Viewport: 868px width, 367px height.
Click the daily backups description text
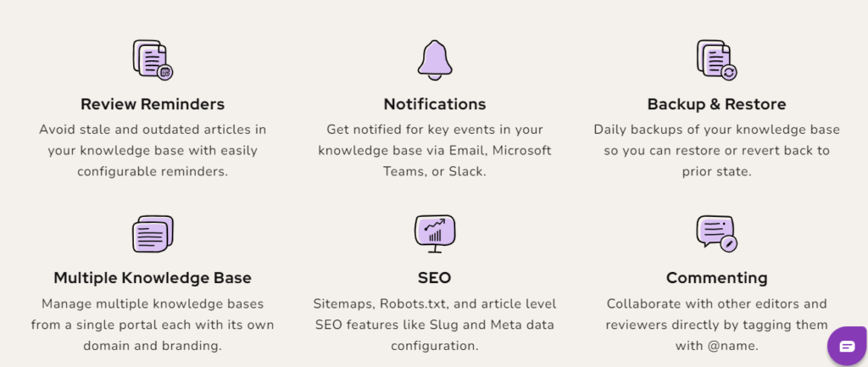coord(716,150)
